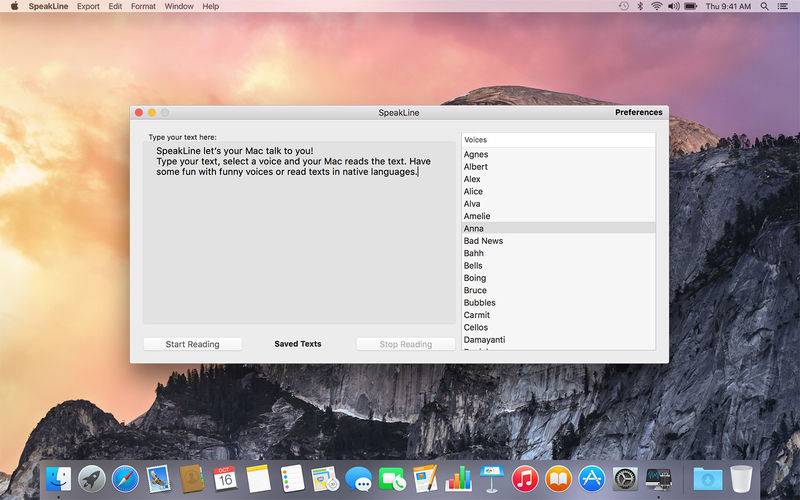Select the Amelie voice

click(559, 216)
